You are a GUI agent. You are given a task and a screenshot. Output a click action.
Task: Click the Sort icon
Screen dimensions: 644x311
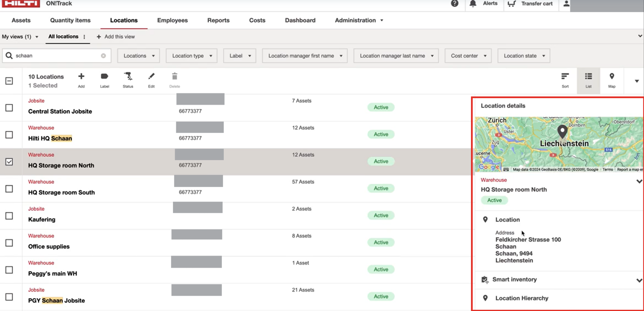point(565,76)
